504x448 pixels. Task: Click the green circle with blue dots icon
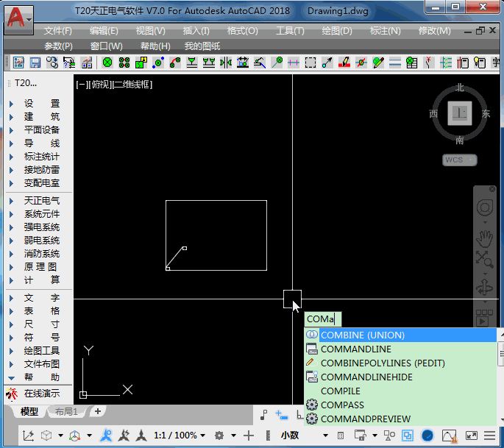[x=158, y=63]
